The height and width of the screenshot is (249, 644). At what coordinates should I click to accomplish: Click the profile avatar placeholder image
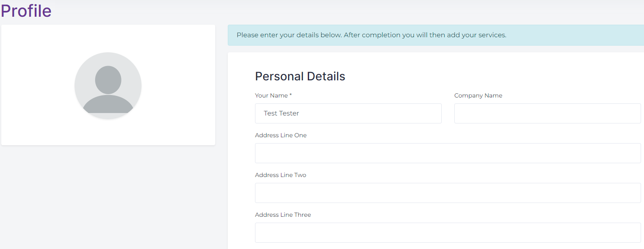point(108,85)
